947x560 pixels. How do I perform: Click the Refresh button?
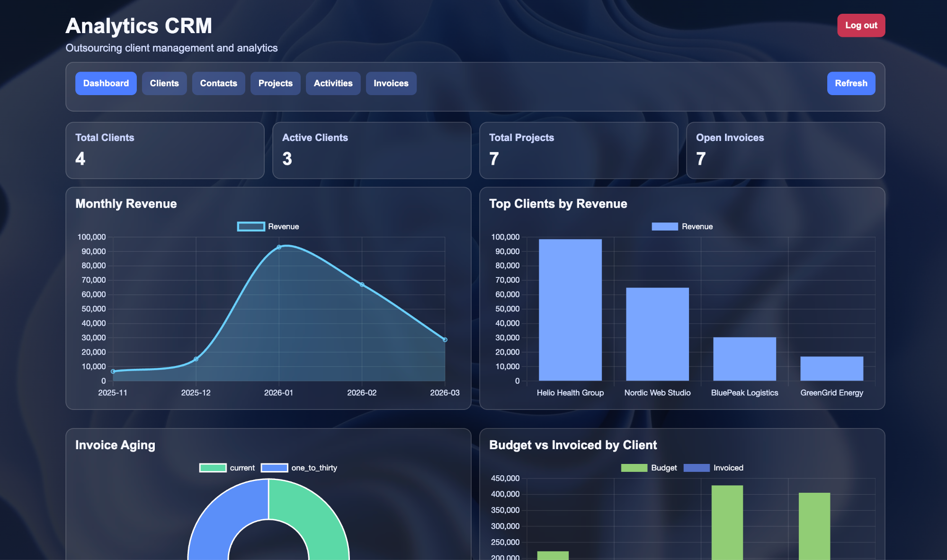tap(851, 83)
